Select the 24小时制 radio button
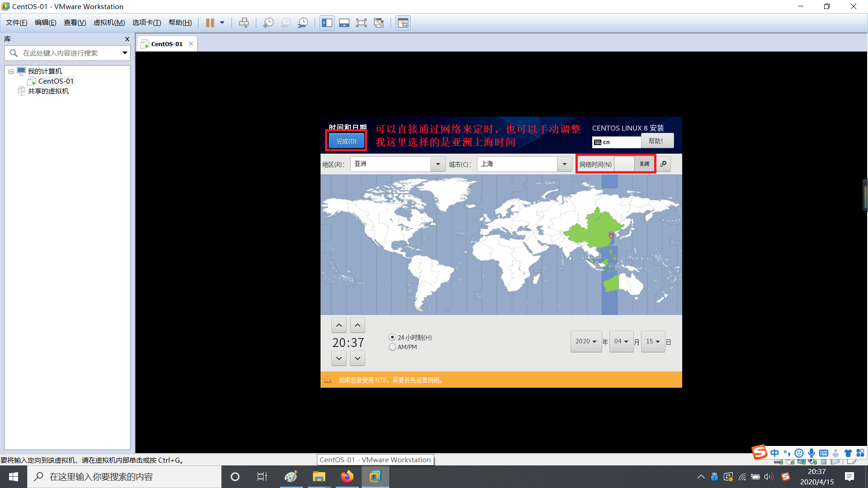The width and height of the screenshot is (868, 488). [392, 337]
